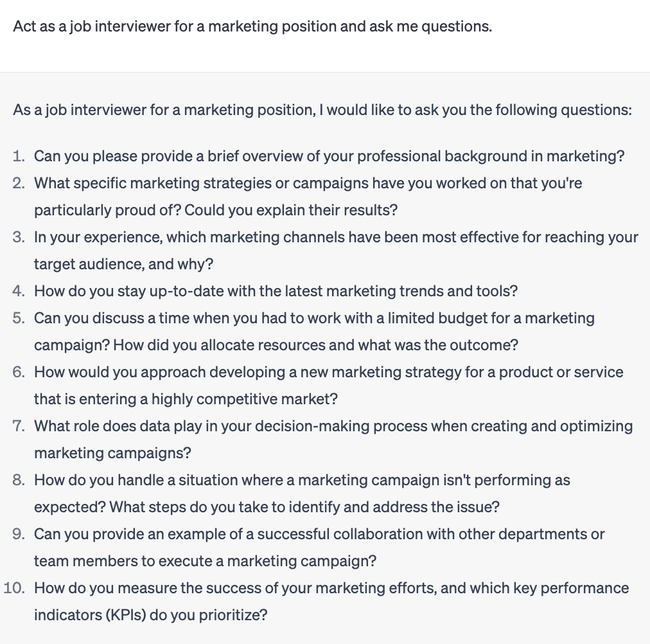Click the text 'highly competitive market?'
The width and height of the screenshot is (650, 644).
pyautogui.click(x=245, y=399)
